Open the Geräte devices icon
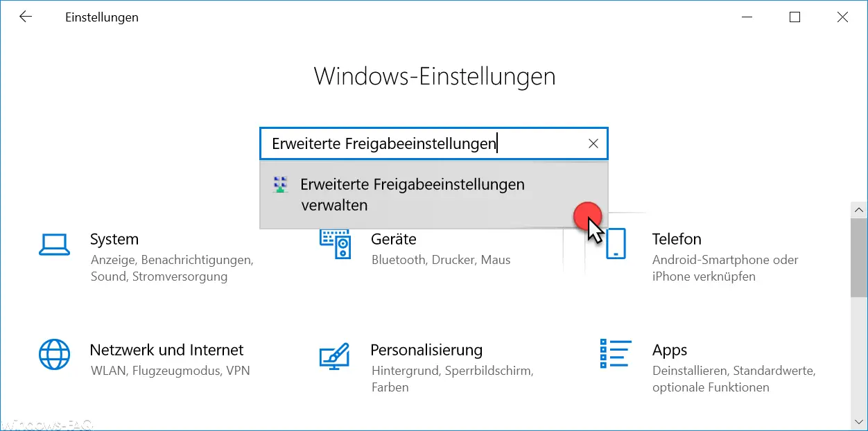This screenshot has height=431, width=868. point(336,244)
